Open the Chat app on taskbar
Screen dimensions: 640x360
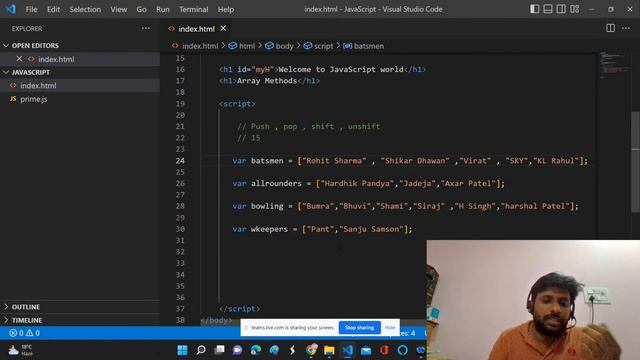pos(237,350)
